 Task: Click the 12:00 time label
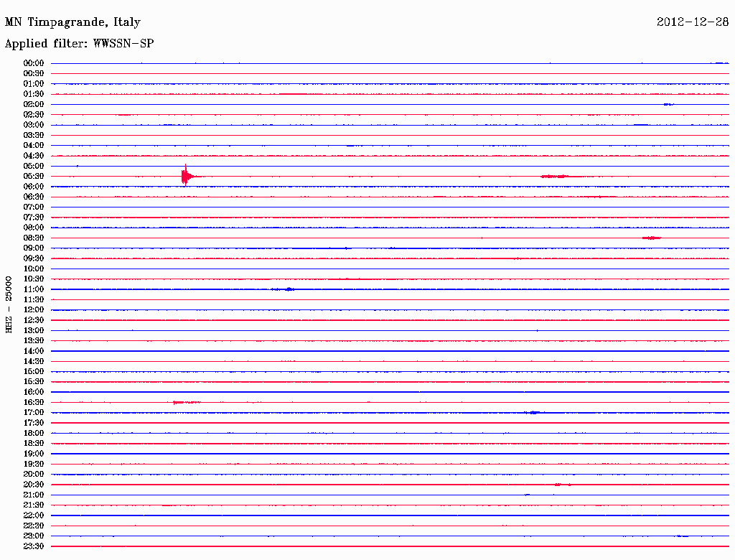[x=34, y=310]
